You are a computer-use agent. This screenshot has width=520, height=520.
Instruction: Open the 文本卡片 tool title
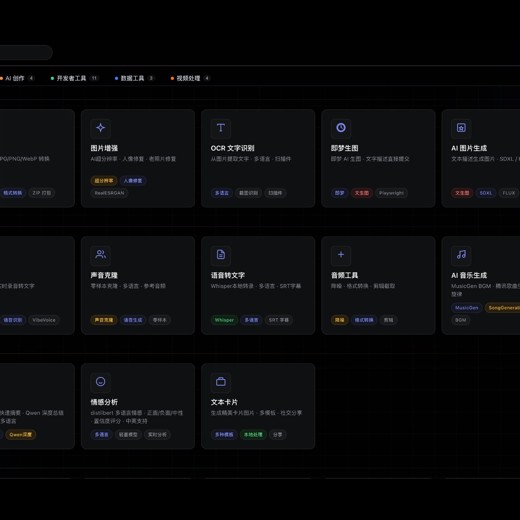pyautogui.click(x=224, y=402)
